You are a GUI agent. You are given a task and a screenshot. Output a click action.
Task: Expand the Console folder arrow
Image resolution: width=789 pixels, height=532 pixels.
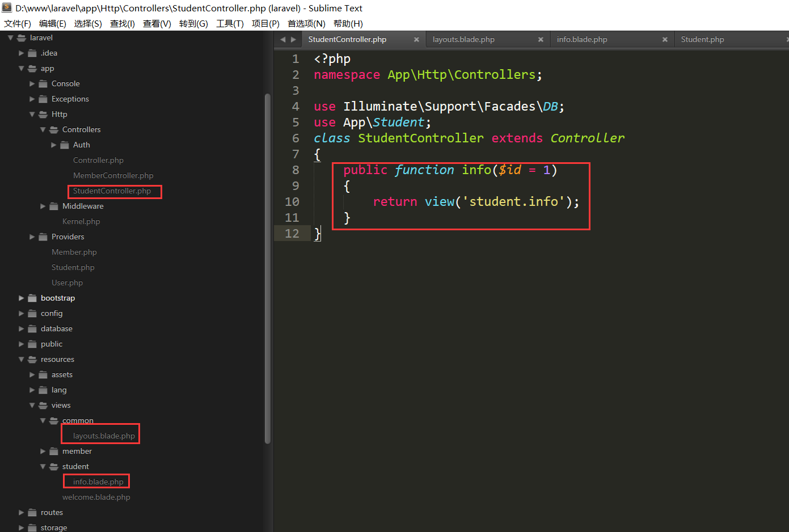tap(32, 83)
